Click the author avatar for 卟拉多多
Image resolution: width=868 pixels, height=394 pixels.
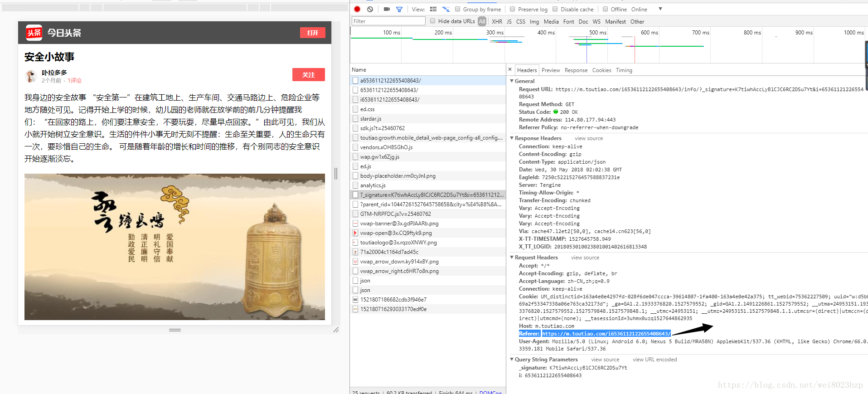tap(30, 76)
